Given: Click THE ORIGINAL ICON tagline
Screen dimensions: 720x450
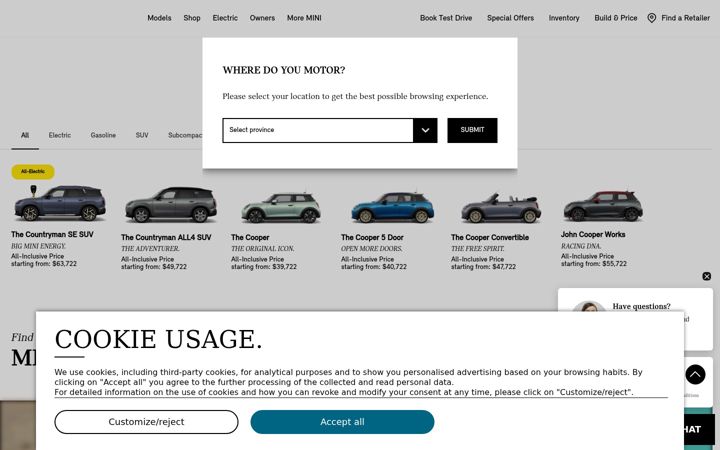Looking at the screenshot, I should pos(263,249).
